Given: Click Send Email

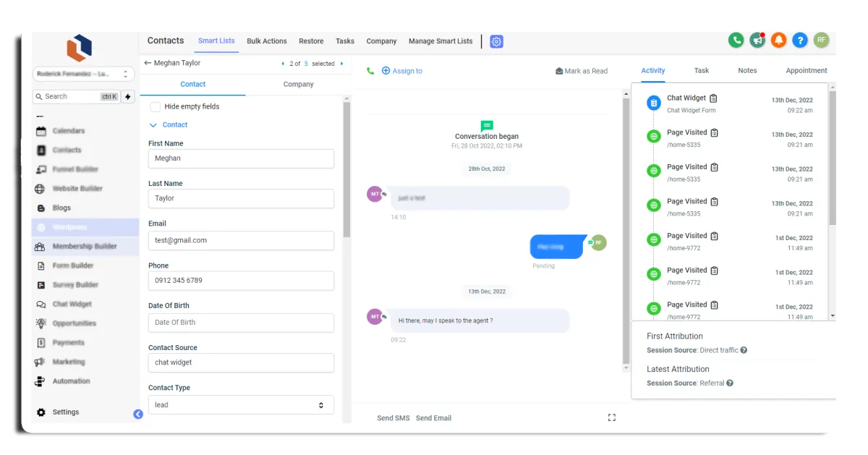Looking at the screenshot, I should (433, 418).
